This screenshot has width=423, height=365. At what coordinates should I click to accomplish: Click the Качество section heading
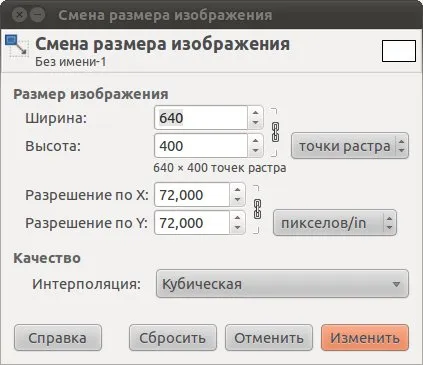point(47,258)
